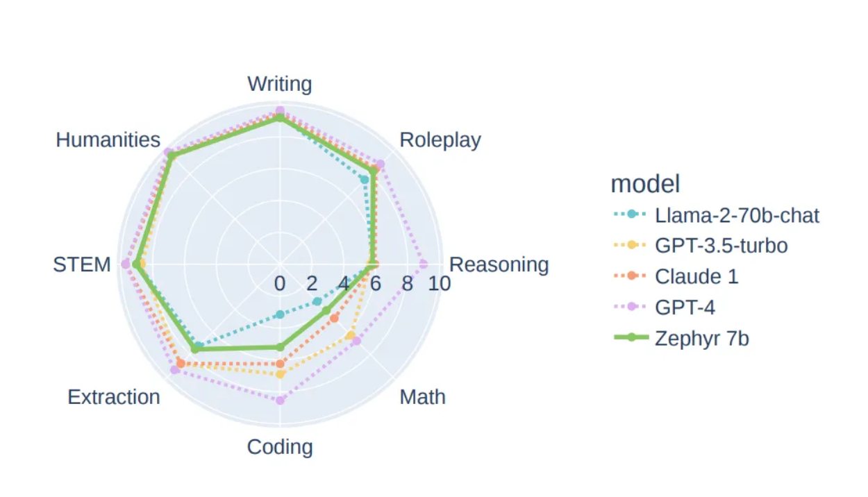Click the purple GPT-4 point on Coding axis
The width and height of the screenshot is (868, 497).
pyautogui.click(x=280, y=400)
